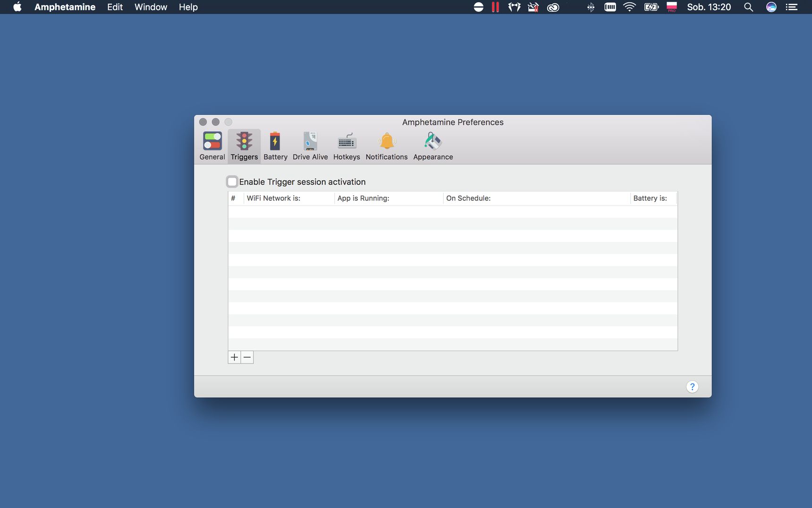Screen dimensions: 812x508
Task: Click the bow-tie tuxedo menu bar icon
Action: click(x=514, y=7)
